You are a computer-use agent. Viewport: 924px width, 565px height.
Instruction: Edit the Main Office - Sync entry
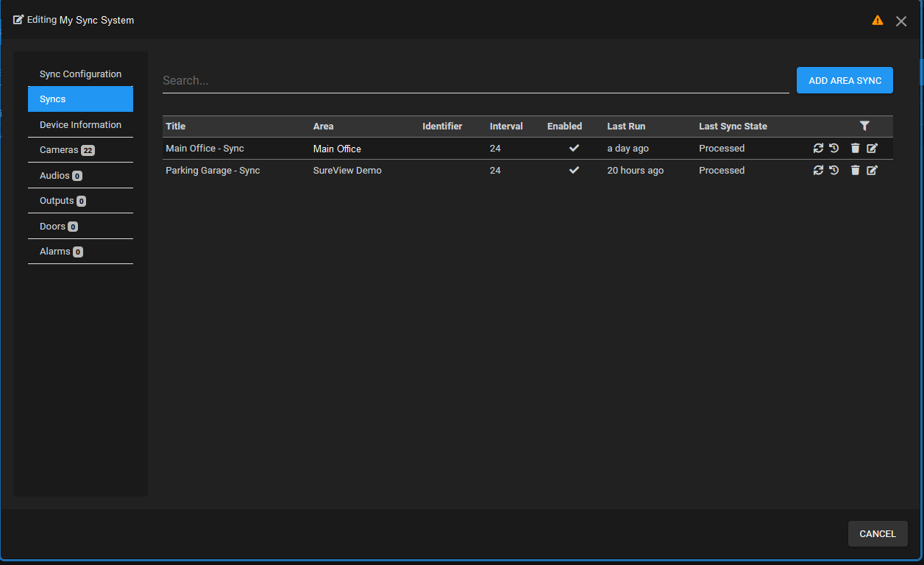pos(872,149)
